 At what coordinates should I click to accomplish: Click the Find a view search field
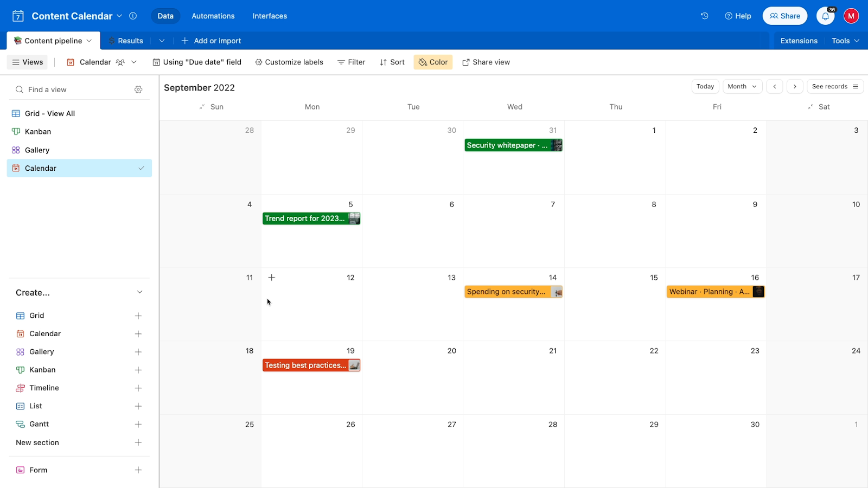point(73,89)
